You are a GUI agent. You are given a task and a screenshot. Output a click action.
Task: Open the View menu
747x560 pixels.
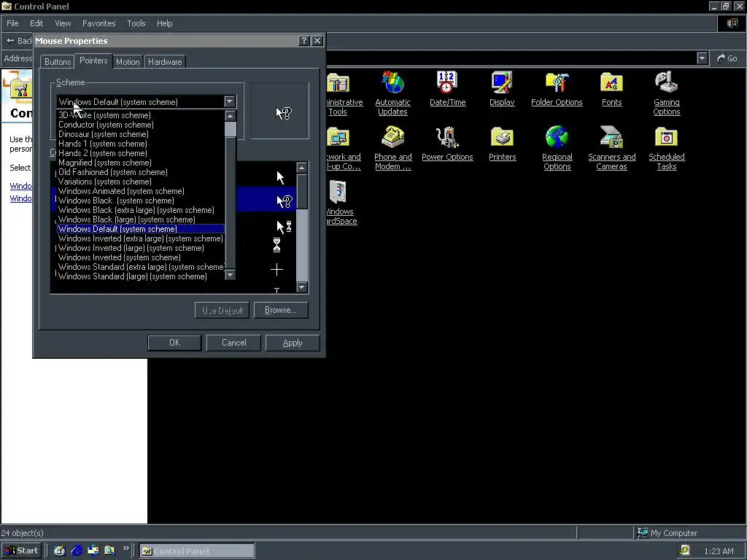[x=63, y=23]
